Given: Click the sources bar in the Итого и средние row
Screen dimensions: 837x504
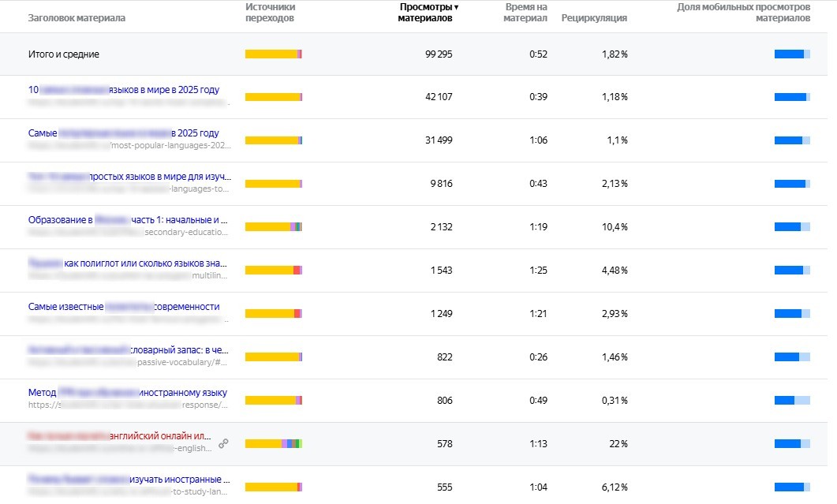Looking at the screenshot, I should (274, 54).
